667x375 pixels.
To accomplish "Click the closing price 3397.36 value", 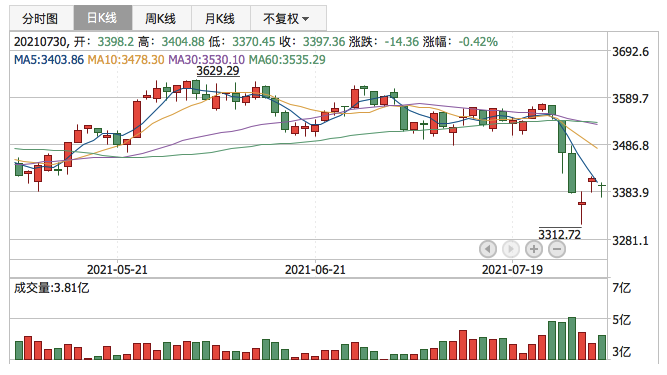I will coord(324,42).
